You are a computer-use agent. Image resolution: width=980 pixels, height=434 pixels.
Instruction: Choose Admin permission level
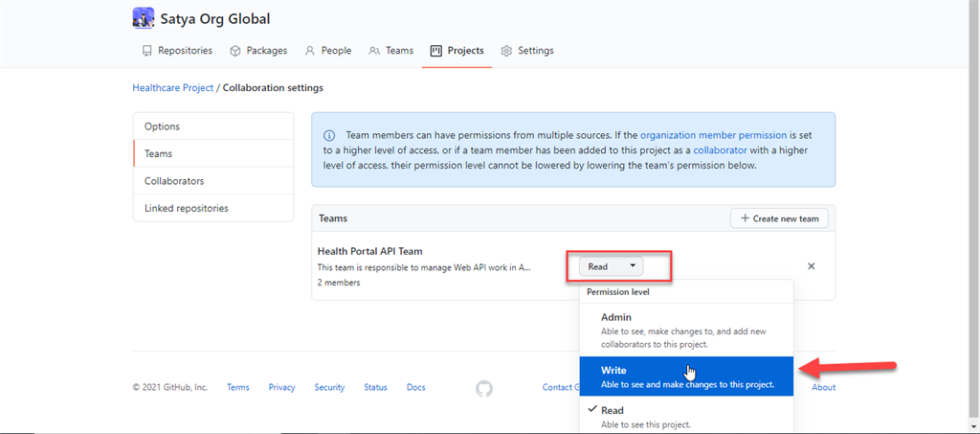click(686, 331)
